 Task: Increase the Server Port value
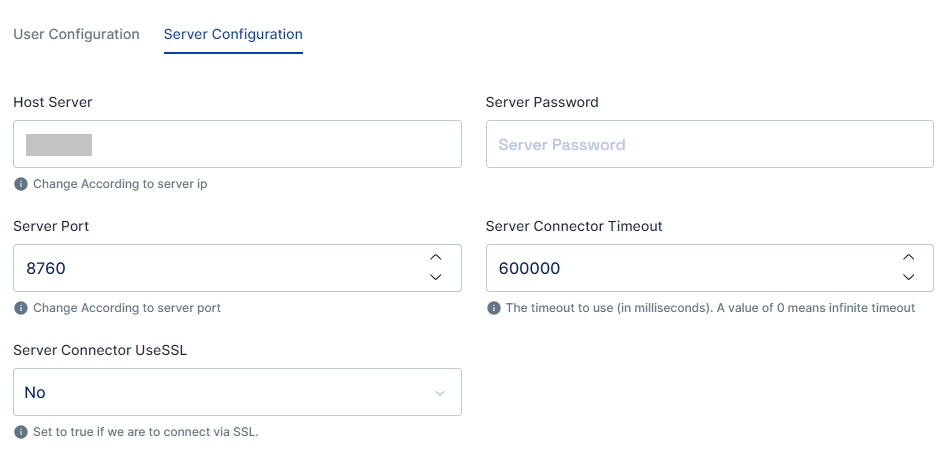pyautogui.click(x=435, y=258)
